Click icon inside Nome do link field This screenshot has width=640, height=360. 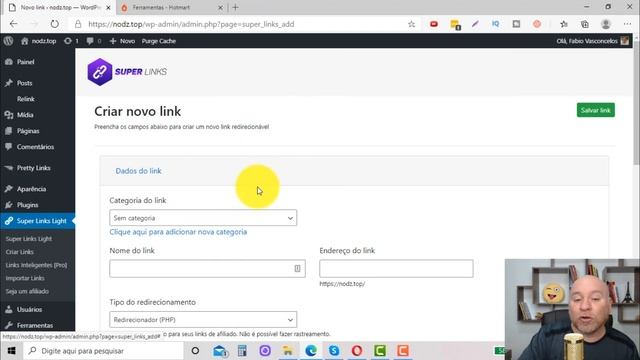(297, 269)
